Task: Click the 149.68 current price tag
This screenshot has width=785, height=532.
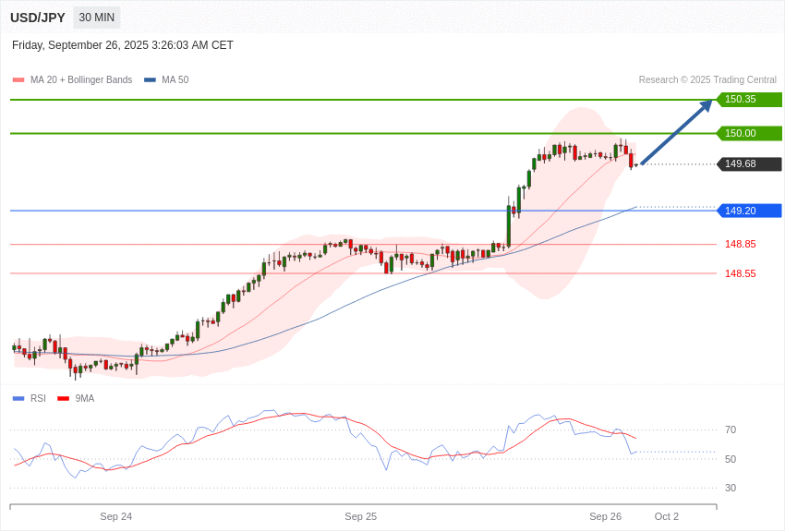Action: [x=748, y=164]
